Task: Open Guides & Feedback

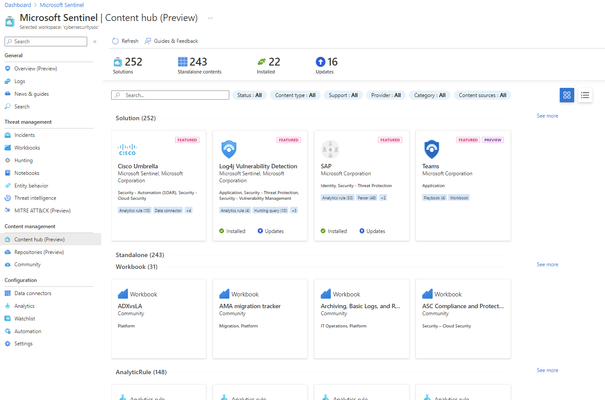Action: (171, 41)
